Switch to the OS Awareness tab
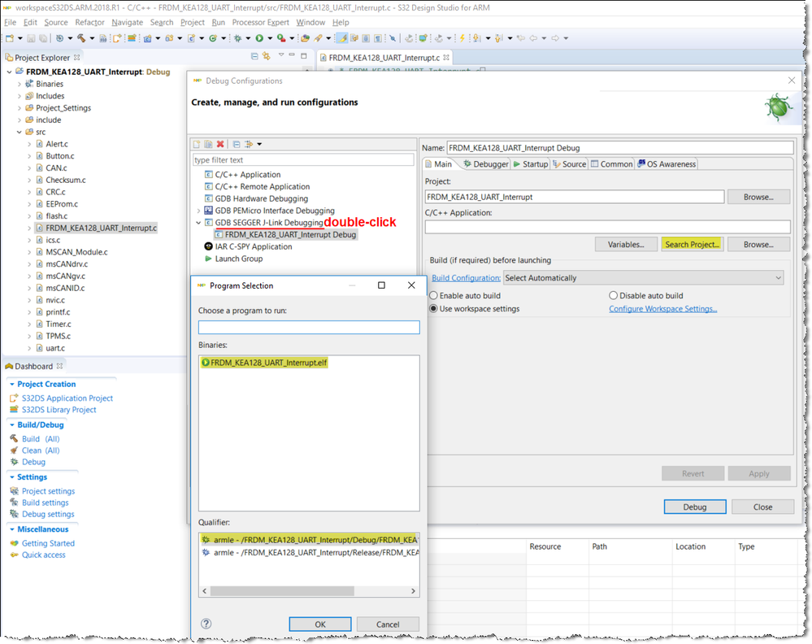Viewport: 812px width, 644px height. pyautogui.click(x=667, y=164)
